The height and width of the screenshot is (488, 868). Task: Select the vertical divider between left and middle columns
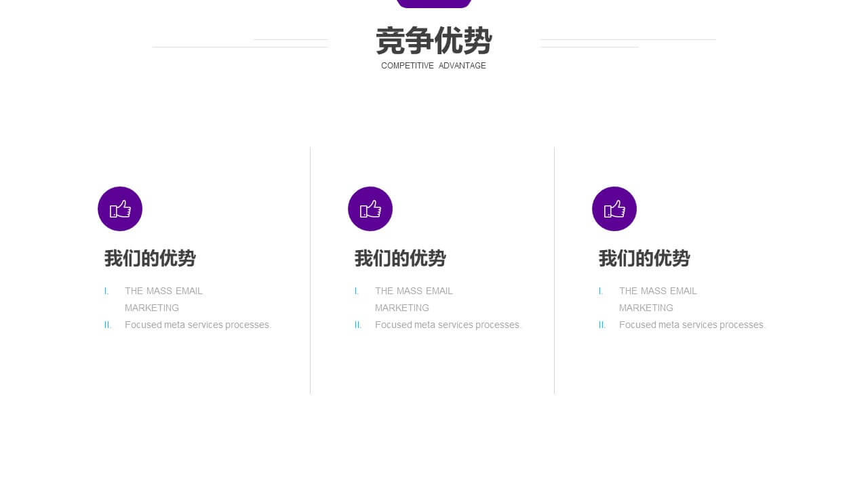point(311,270)
